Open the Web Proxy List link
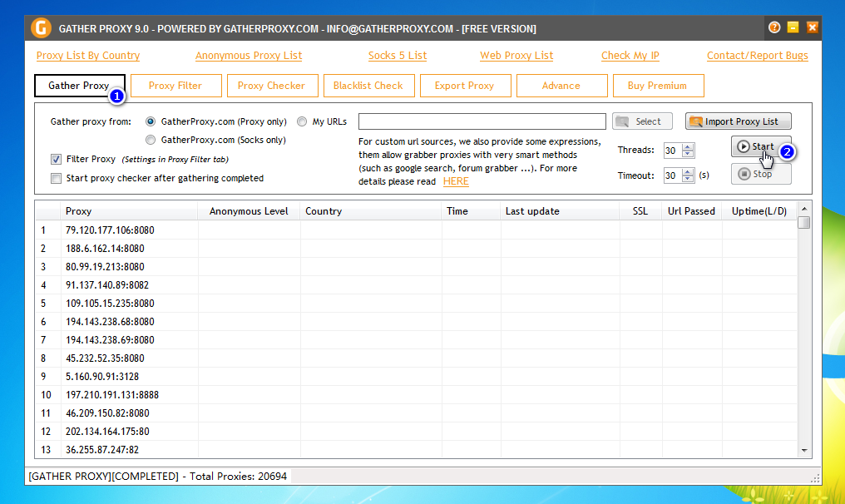This screenshot has height=504, width=845. point(516,56)
